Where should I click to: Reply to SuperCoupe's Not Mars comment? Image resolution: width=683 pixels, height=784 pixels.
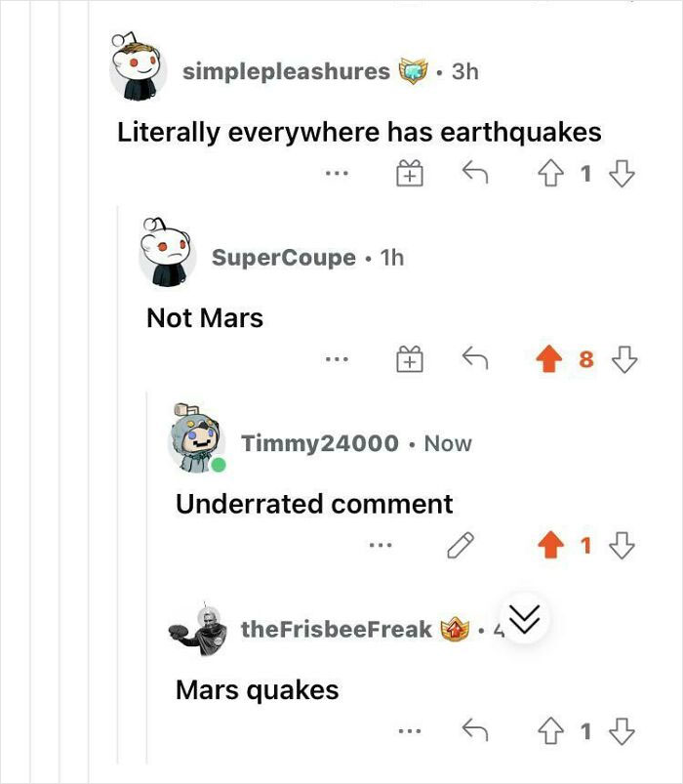coord(474,360)
